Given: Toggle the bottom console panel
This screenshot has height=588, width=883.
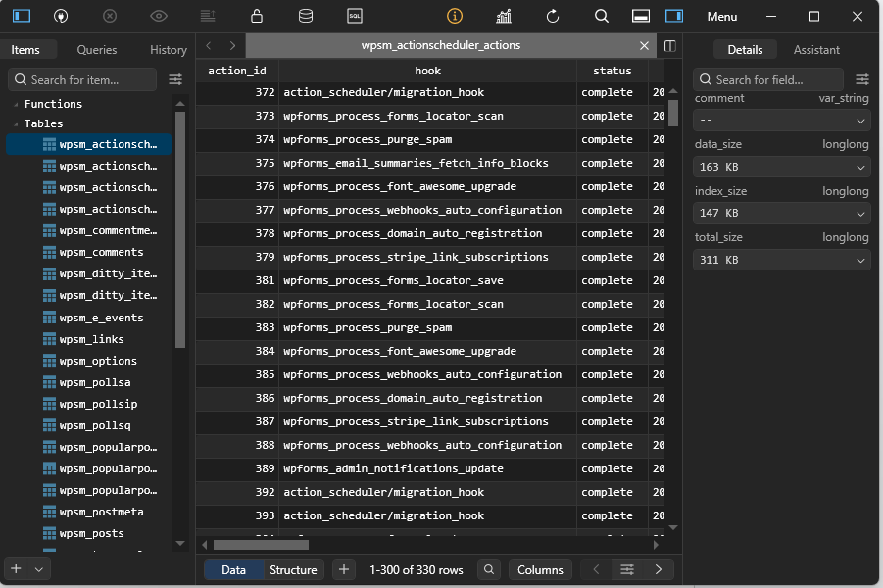Looking at the screenshot, I should coord(640,16).
